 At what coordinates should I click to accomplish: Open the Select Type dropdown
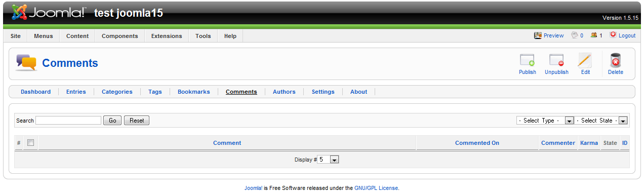(545, 121)
